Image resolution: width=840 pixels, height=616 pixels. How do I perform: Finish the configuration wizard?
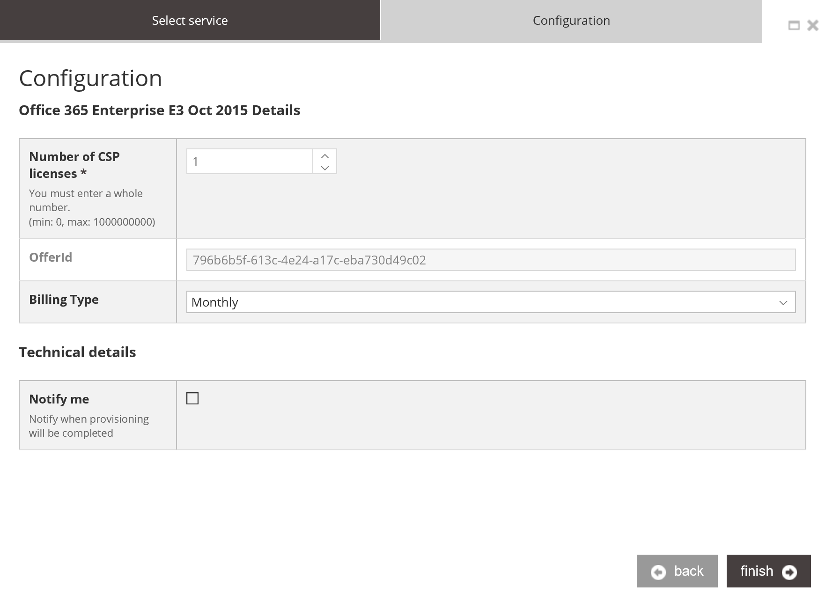point(768,571)
